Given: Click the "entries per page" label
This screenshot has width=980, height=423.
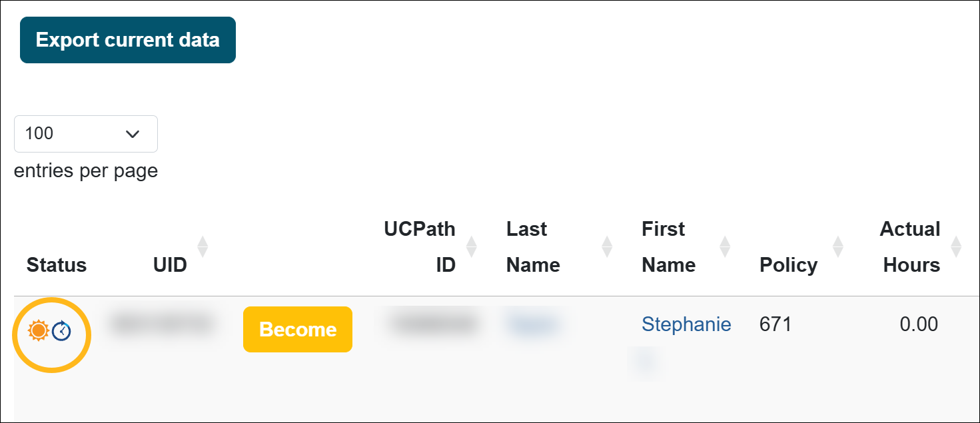Looking at the screenshot, I should [86, 171].
